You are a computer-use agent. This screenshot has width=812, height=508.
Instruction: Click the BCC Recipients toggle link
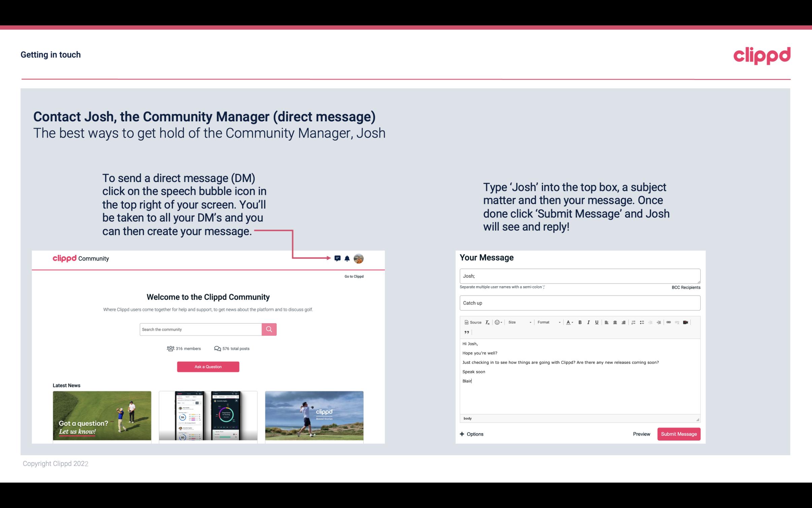pos(686,287)
